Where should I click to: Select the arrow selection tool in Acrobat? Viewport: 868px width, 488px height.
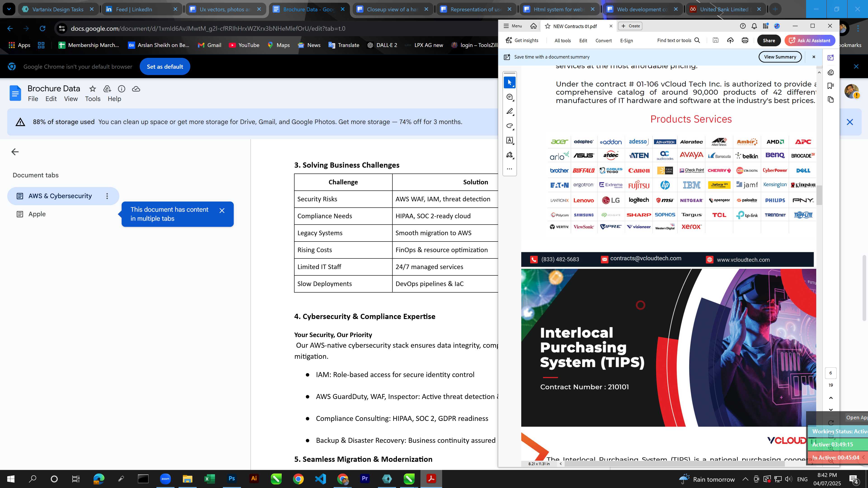tap(509, 82)
